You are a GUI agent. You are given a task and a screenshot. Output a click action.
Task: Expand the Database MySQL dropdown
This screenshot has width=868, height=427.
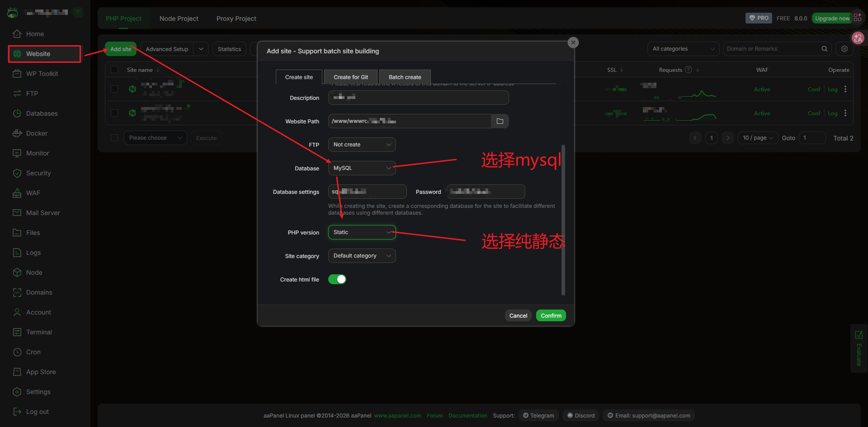(x=362, y=168)
